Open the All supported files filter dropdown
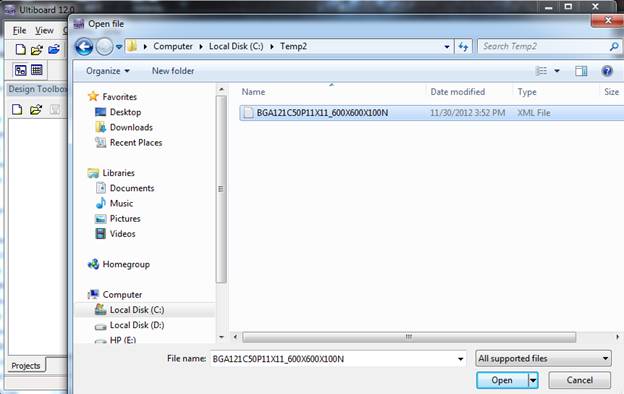 [543, 359]
